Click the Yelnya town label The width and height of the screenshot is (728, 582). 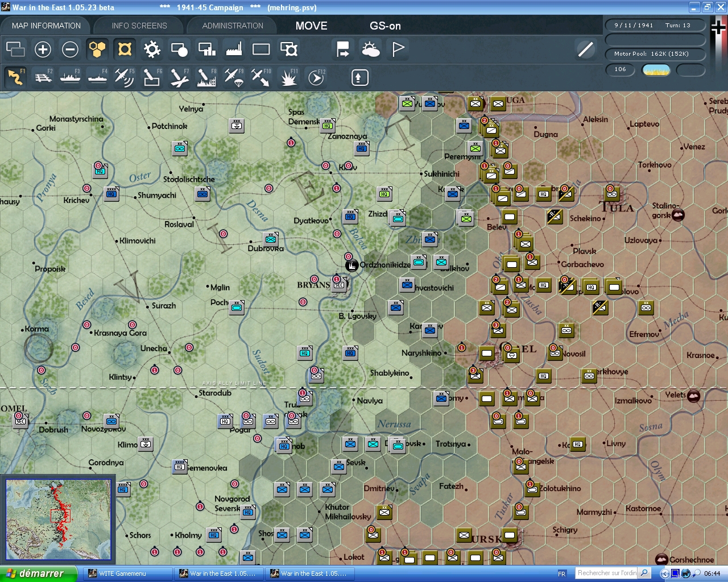tap(191, 109)
